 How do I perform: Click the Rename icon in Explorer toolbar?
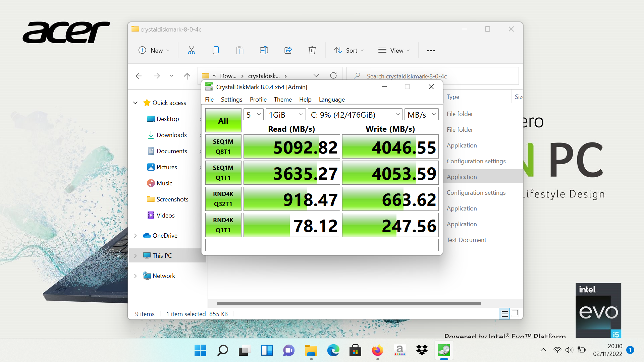(264, 50)
